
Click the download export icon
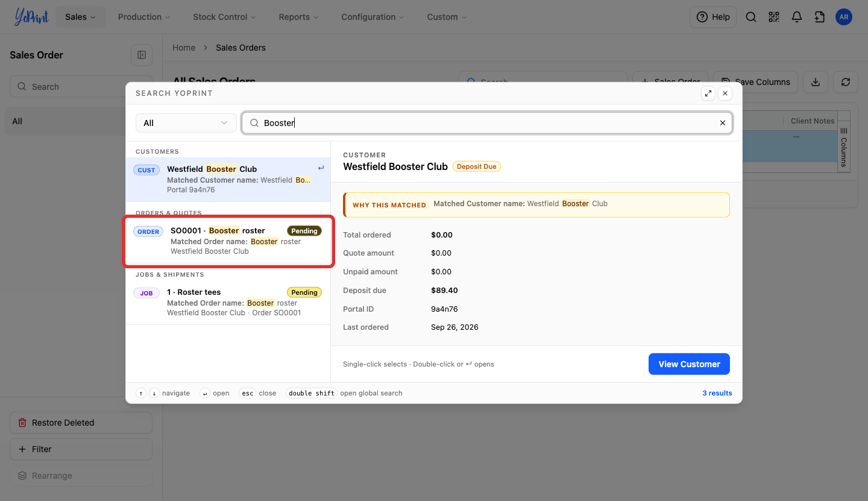pos(816,82)
